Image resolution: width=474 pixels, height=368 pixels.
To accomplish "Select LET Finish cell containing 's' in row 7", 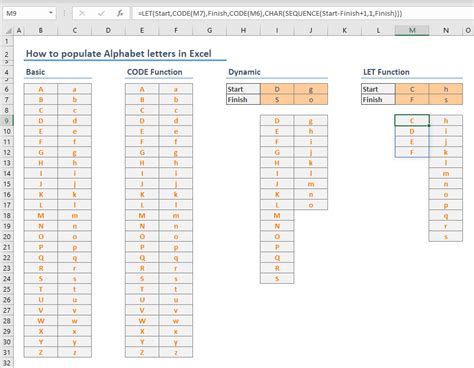I will pos(446,100).
